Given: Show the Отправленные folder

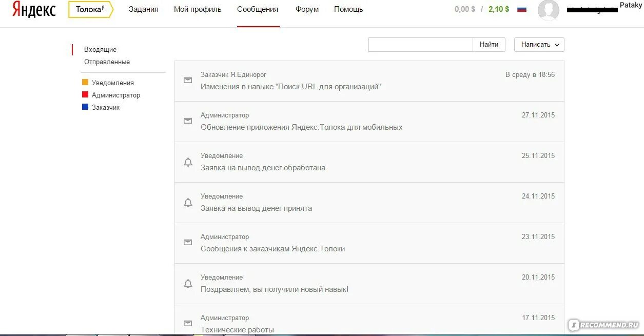Looking at the screenshot, I should click(107, 62).
